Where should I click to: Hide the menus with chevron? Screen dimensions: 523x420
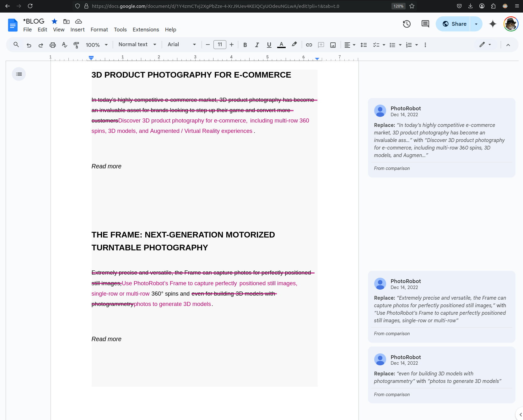(508, 45)
